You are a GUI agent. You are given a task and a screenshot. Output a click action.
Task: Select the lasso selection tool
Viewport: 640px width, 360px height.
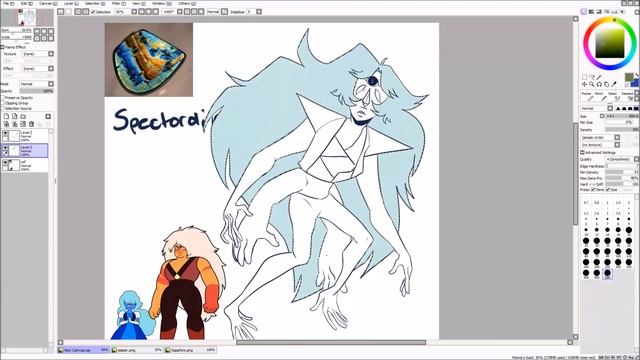pyautogui.click(x=592, y=77)
